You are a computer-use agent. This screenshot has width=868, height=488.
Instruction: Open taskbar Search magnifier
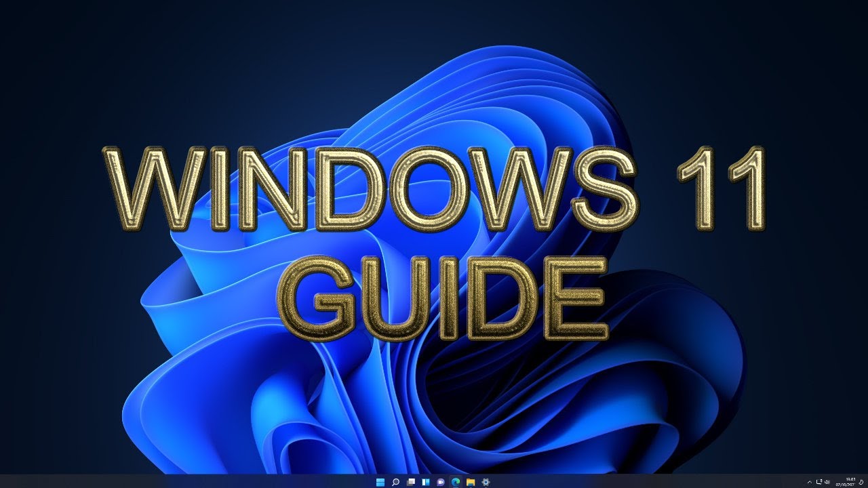(395, 482)
